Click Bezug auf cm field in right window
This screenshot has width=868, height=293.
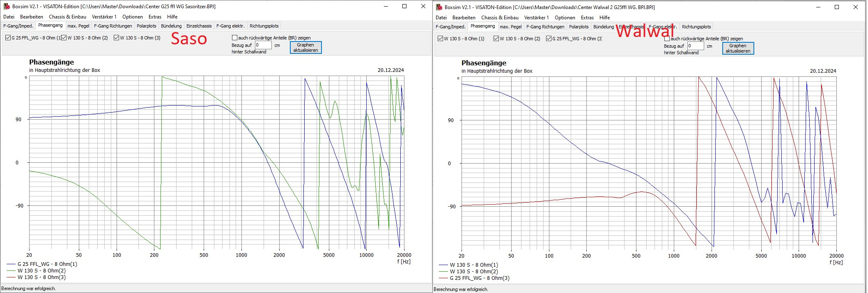696,46
